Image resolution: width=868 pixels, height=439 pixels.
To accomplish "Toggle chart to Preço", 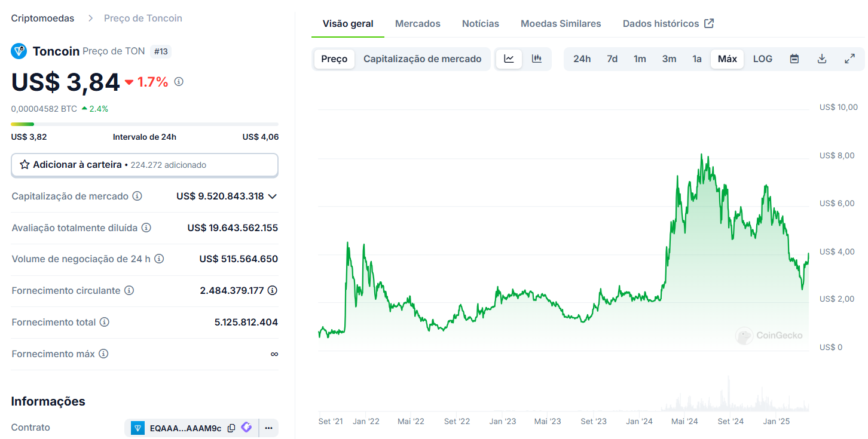I will [x=334, y=59].
